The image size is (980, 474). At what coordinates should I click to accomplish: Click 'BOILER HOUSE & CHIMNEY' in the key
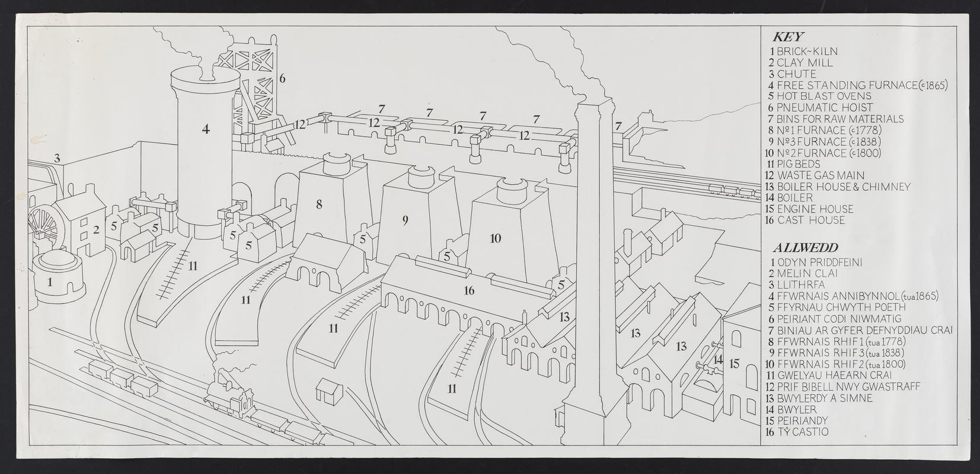pos(843,187)
